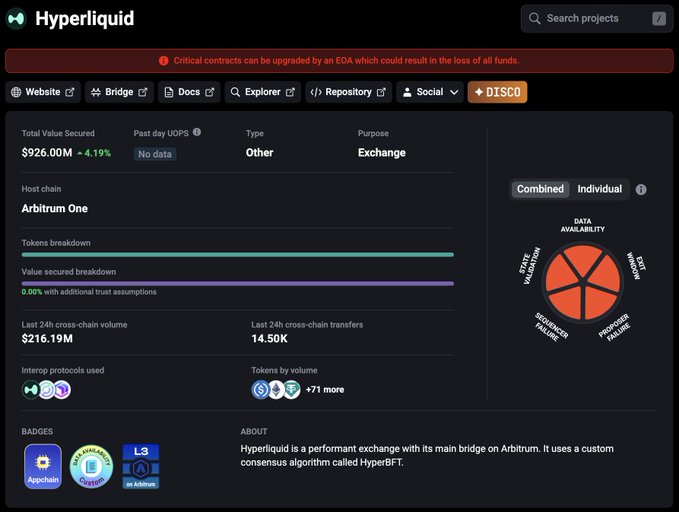Click the slash shortcut key icon

pyautogui.click(x=659, y=19)
